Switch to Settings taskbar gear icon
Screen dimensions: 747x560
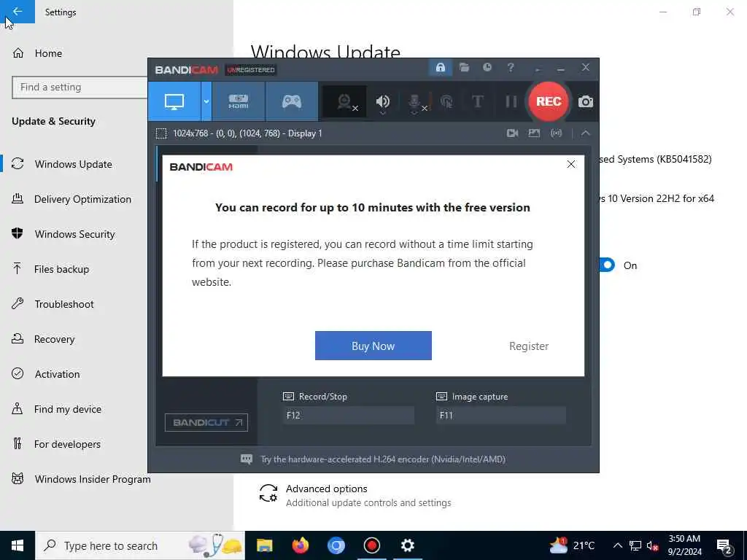(x=407, y=545)
